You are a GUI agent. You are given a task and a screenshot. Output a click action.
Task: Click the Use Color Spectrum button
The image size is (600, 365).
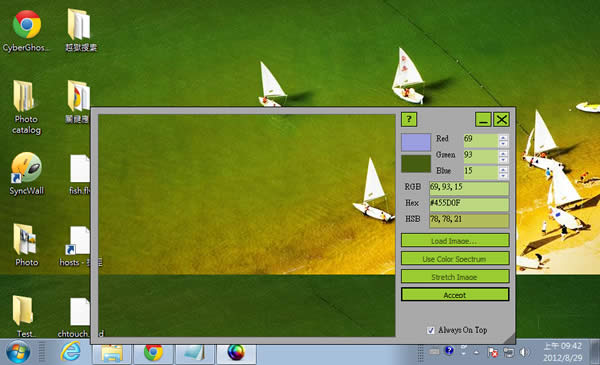pos(455,259)
